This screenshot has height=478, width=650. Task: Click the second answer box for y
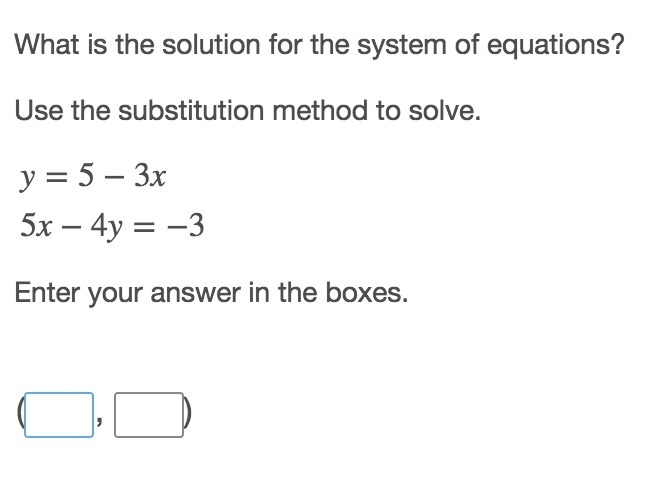click(149, 415)
